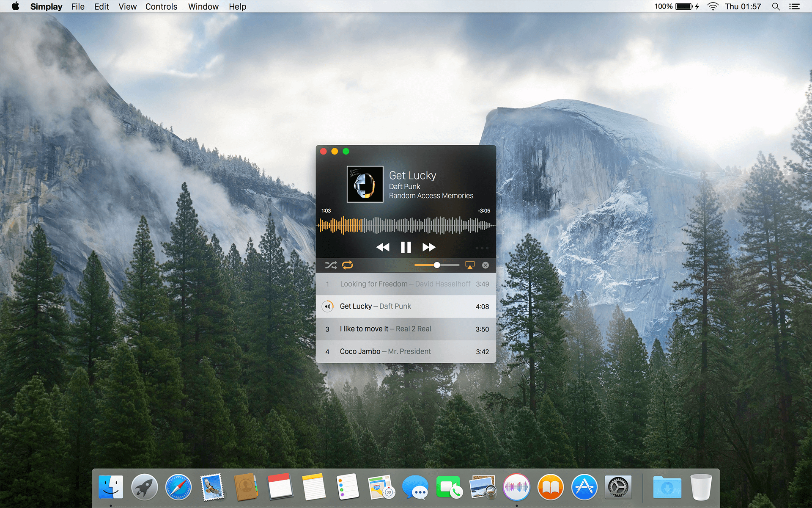Toggle shuffle mode in Simplay
This screenshot has height=508, width=812.
331,265
